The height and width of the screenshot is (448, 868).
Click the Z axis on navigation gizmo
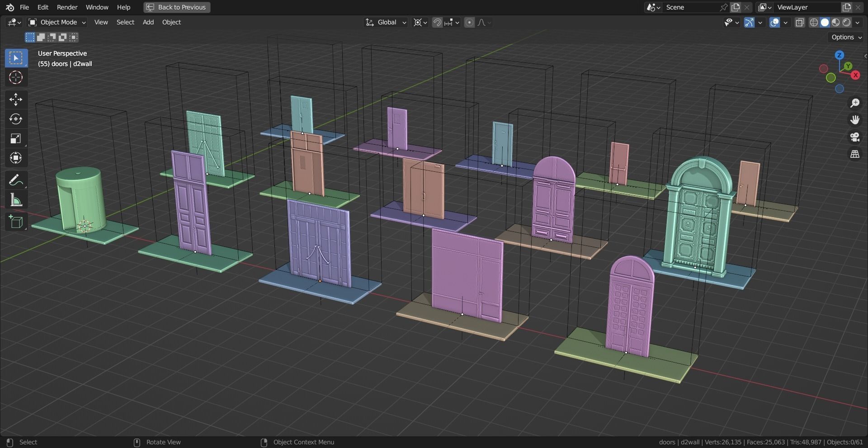tap(839, 55)
